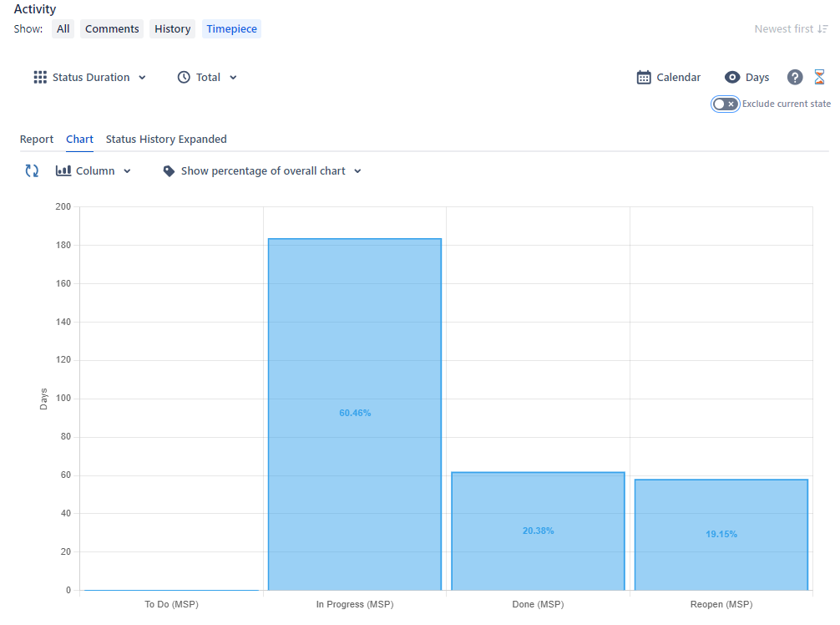Image resolution: width=840 pixels, height=625 pixels.
Task: Switch to the Report tab
Action: click(x=37, y=139)
